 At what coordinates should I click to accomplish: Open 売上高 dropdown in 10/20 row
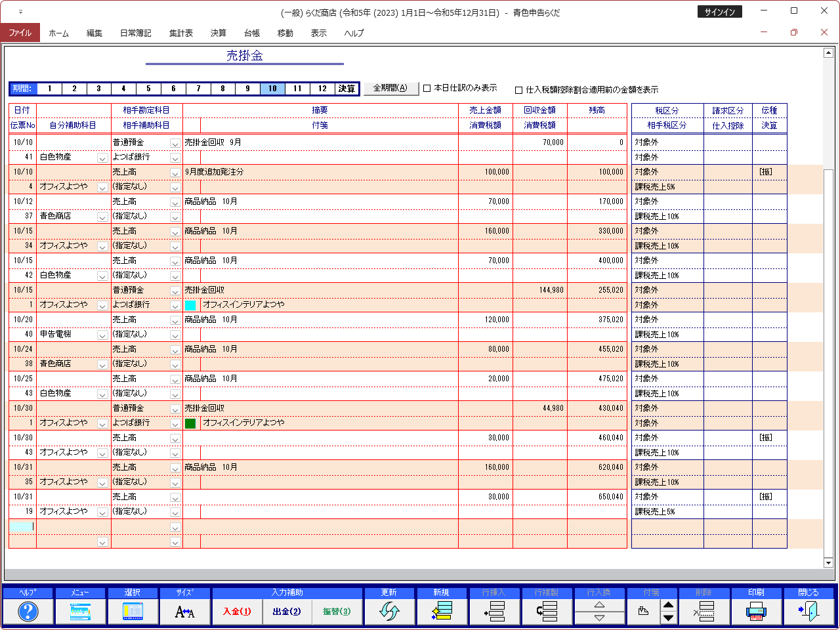pos(175,320)
